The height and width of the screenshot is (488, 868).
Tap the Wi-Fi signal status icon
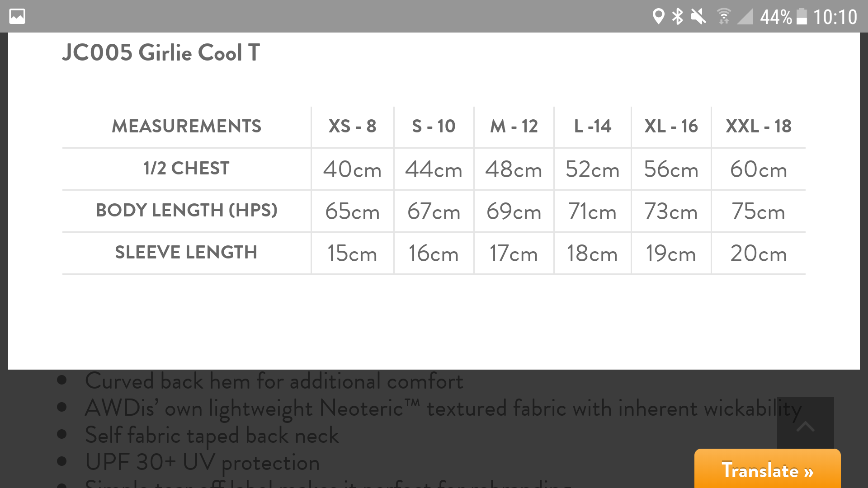pos(723,17)
